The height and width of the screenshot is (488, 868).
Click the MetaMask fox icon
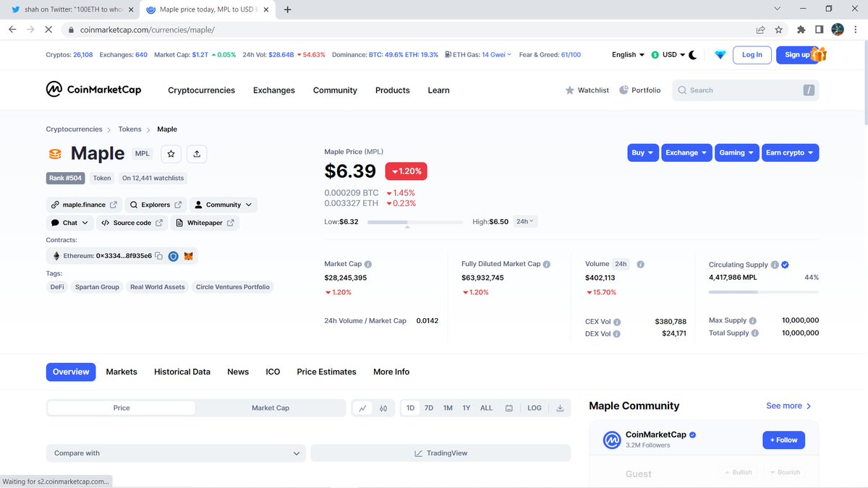click(x=188, y=256)
